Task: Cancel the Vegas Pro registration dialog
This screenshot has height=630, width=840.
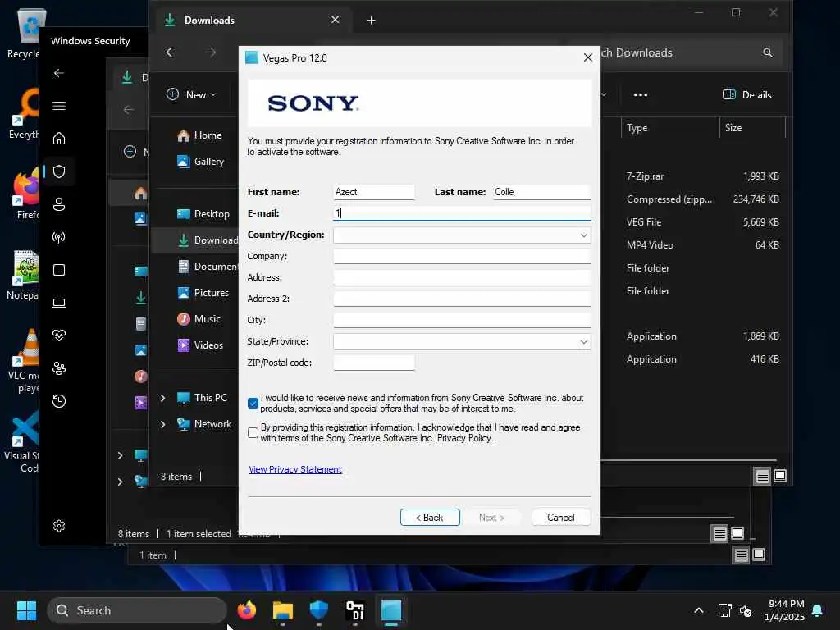Action: (561, 518)
